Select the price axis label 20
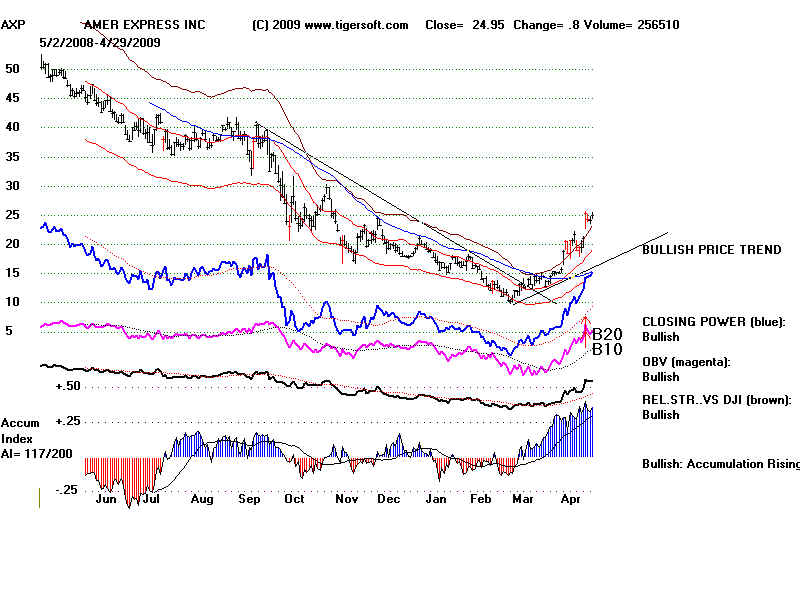The height and width of the screenshot is (600, 800). (x=12, y=244)
